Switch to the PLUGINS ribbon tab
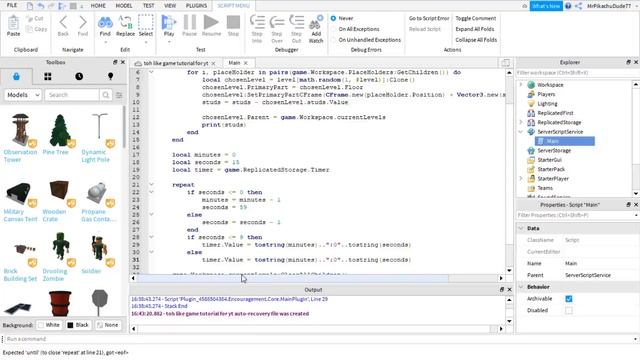The image size is (640, 360). tap(196, 6)
